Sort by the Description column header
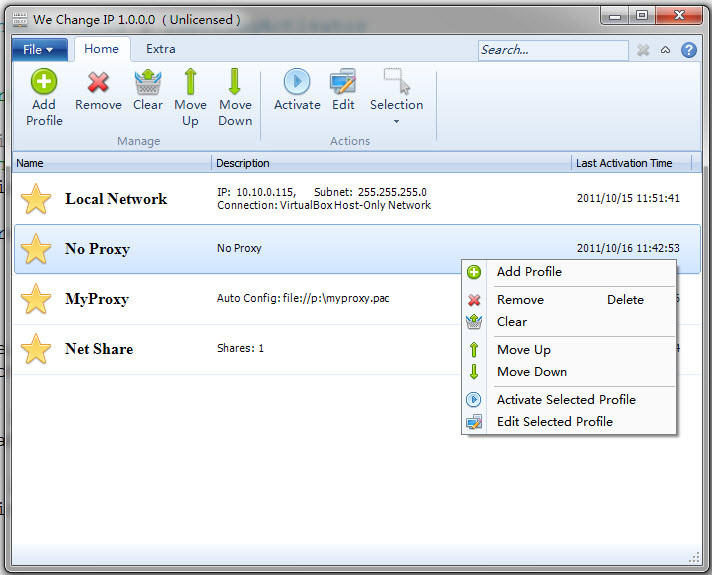 (x=391, y=163)
